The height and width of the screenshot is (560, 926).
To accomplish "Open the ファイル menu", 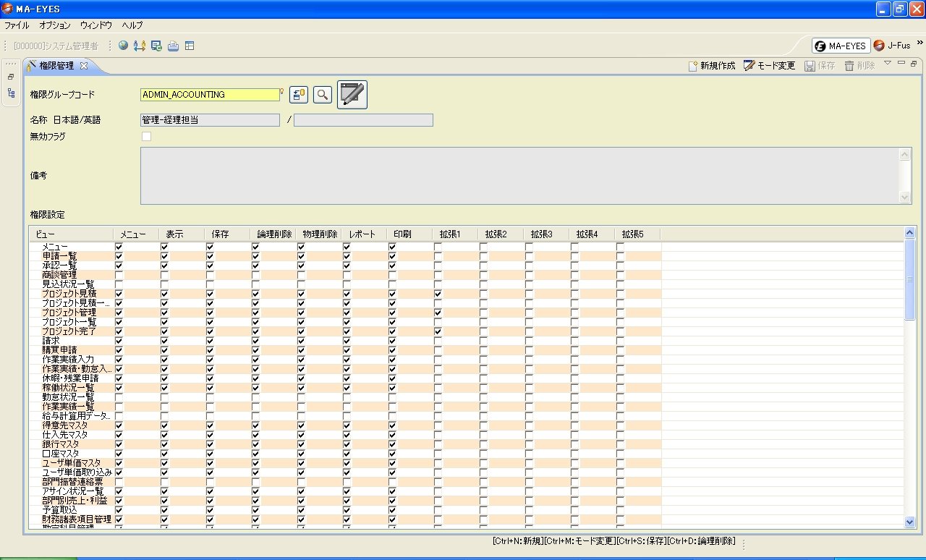I will coord(17,25).
